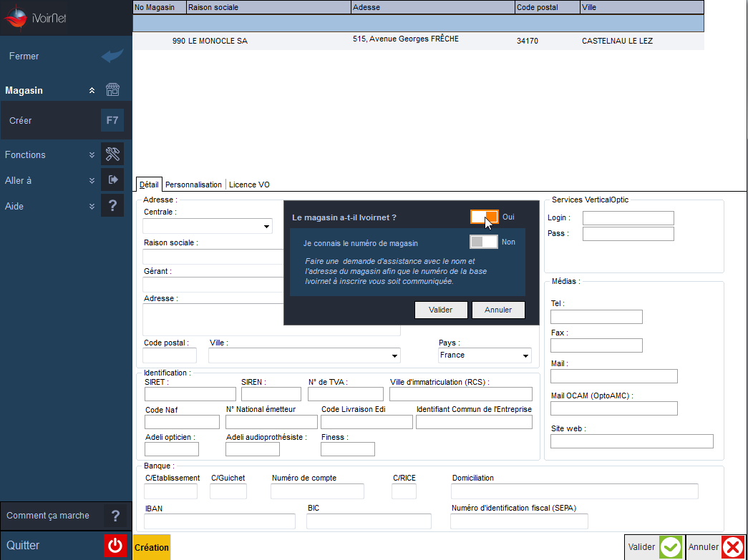
Task: Click the green checkmark Valider icon at bottom
Action: [x=670, y=547]
